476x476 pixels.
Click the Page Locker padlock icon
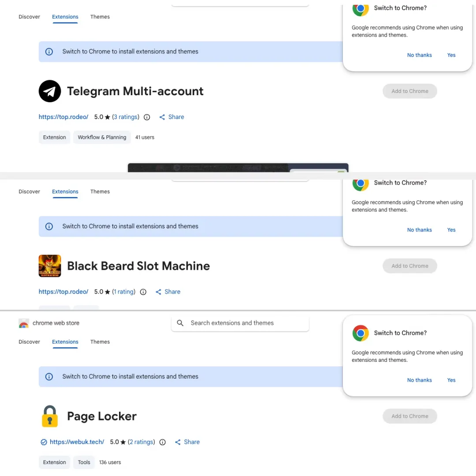50,416
